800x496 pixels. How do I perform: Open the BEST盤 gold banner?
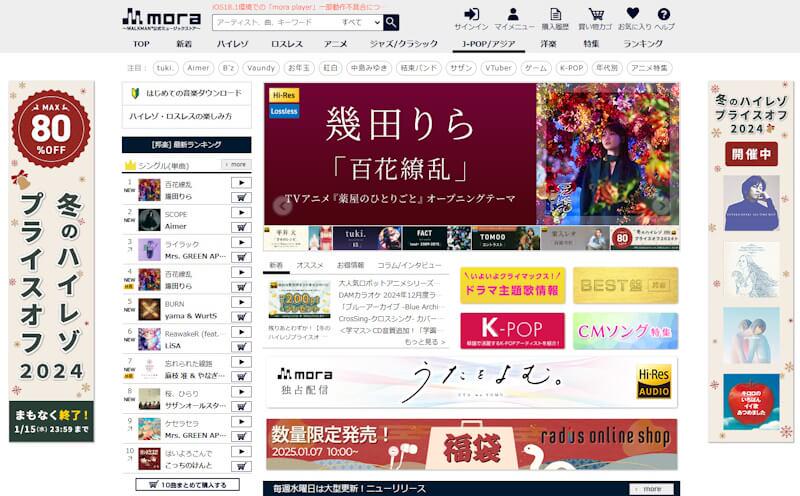pyautogui.click(x=626, y=285)
